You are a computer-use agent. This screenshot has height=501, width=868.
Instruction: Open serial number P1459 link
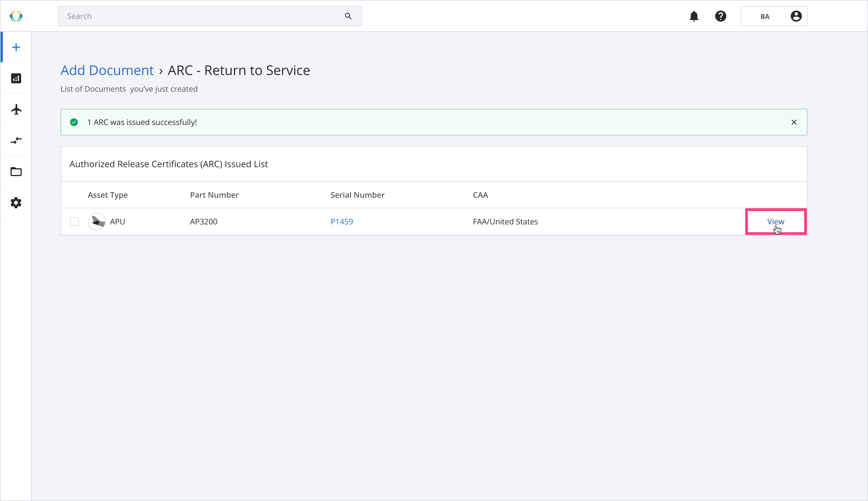[x=341, y=222]
